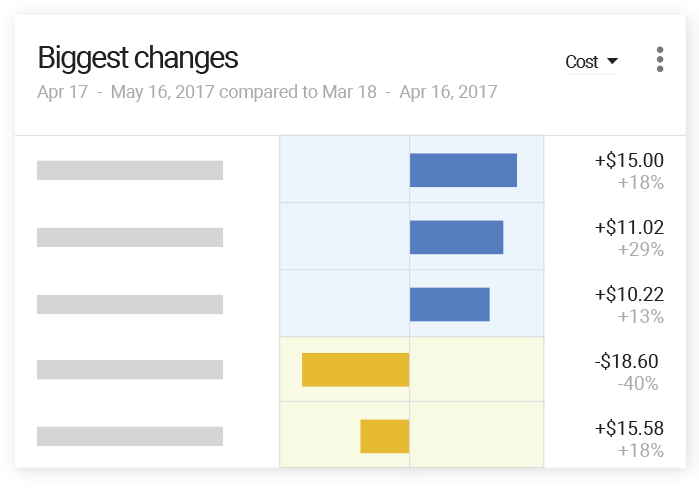This screenshot has height=491, width=699.
Task: Select the blue bar for +$11.02
Action: coord(456,237)
